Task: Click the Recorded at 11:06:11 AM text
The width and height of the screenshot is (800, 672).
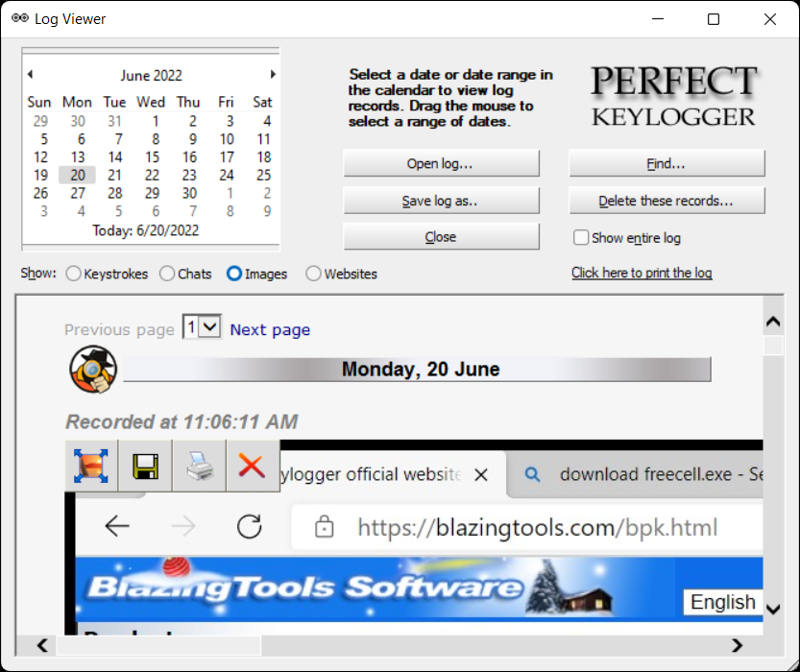Action: click(x=182, y=422)
